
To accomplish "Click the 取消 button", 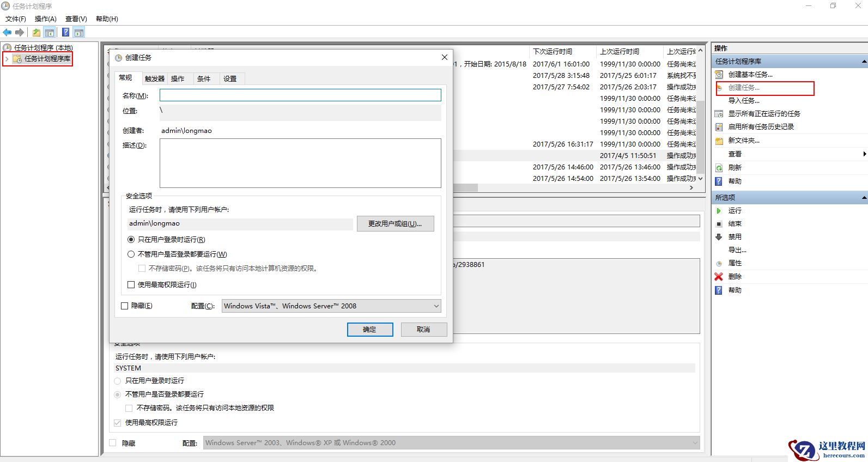I will [x=423, y=329].
